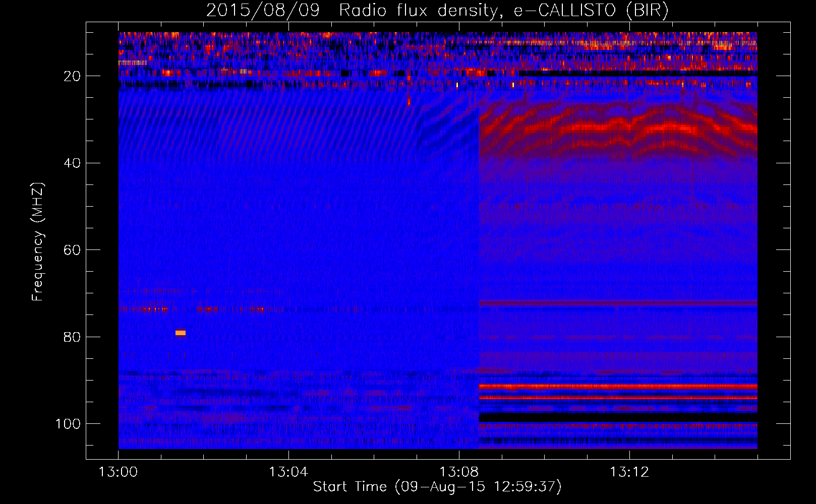Click the 60 MHz frequency tick label
This screenshot has width=816, height=504.
pos(72,250)
